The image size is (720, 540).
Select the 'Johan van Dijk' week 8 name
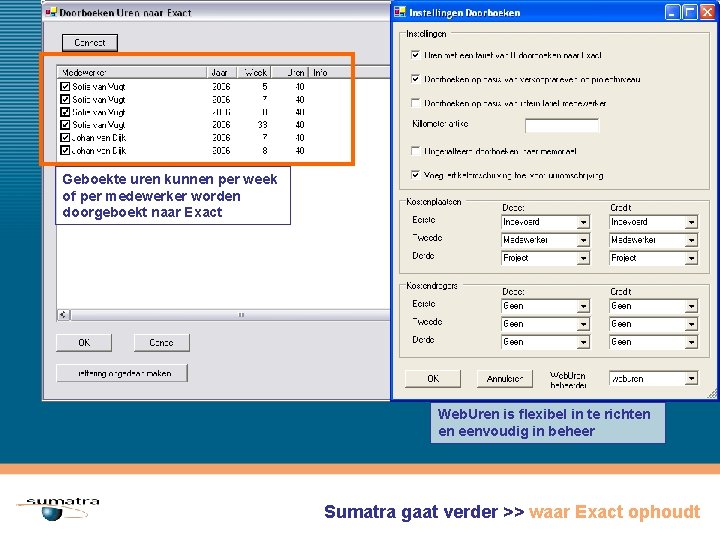click(99, 150)
